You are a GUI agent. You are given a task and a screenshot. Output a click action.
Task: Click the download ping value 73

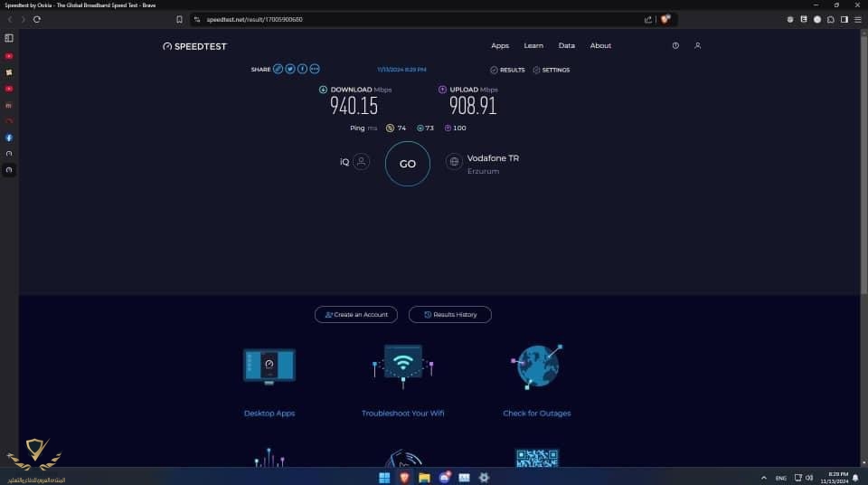pos(429,128)
